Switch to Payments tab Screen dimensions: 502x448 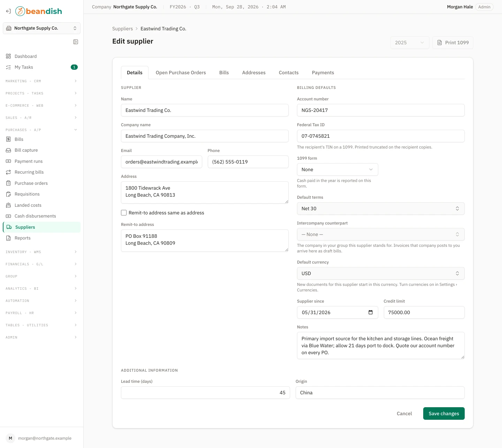323,73
